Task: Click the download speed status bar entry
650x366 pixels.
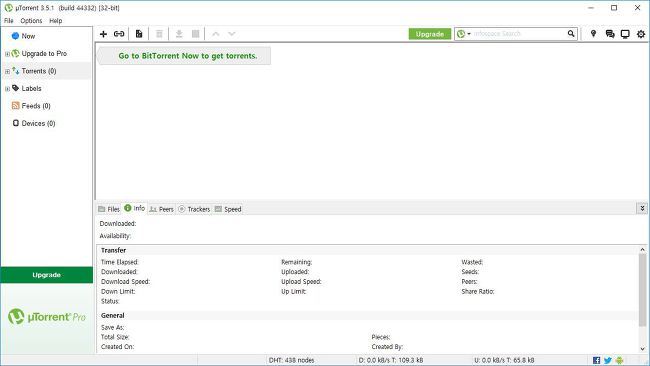Action: click(391, 360)
